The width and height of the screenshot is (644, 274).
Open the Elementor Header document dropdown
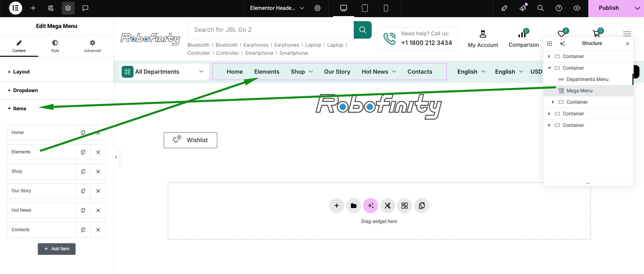click(277, 8)
